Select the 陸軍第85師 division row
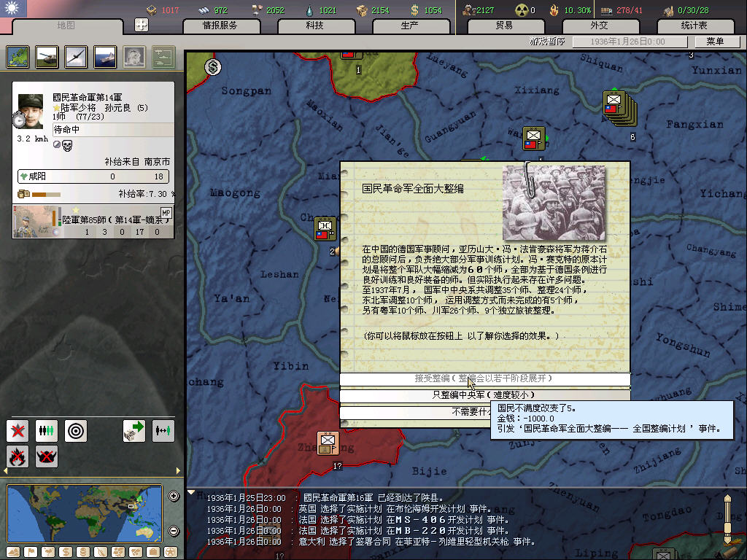This screenshot has width=747, height=560. 93,221
